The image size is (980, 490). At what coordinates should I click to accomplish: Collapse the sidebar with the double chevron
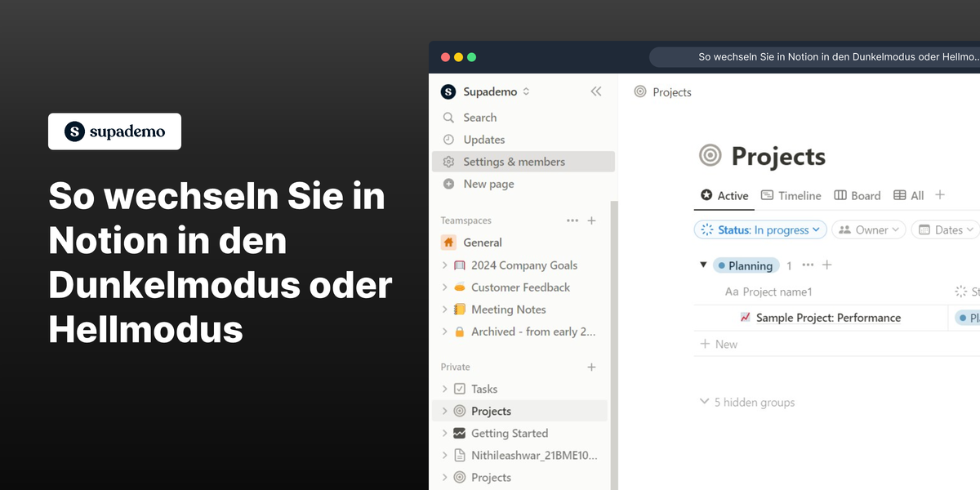coord(595,91)
